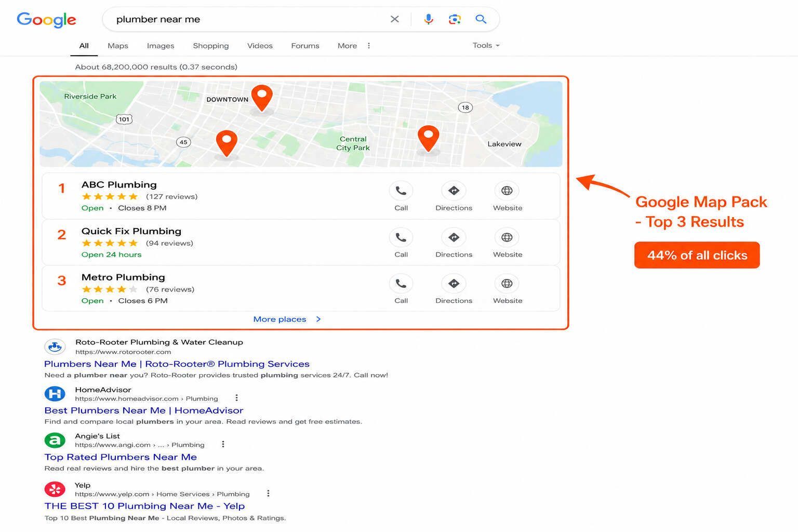Open the ABC Plumbing listing

[x=119, y=184]
